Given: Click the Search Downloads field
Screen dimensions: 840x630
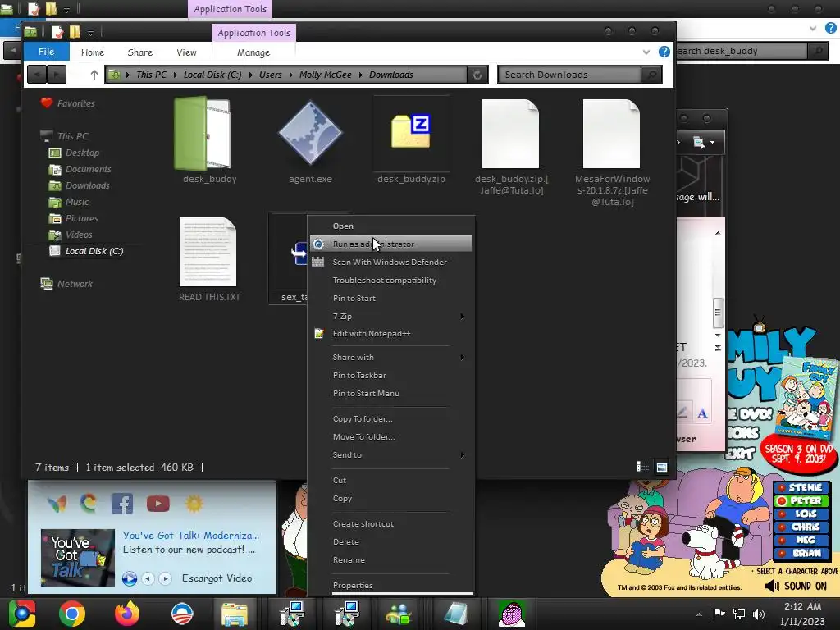Looking at the screenshot, I should (x=569, y=75).
